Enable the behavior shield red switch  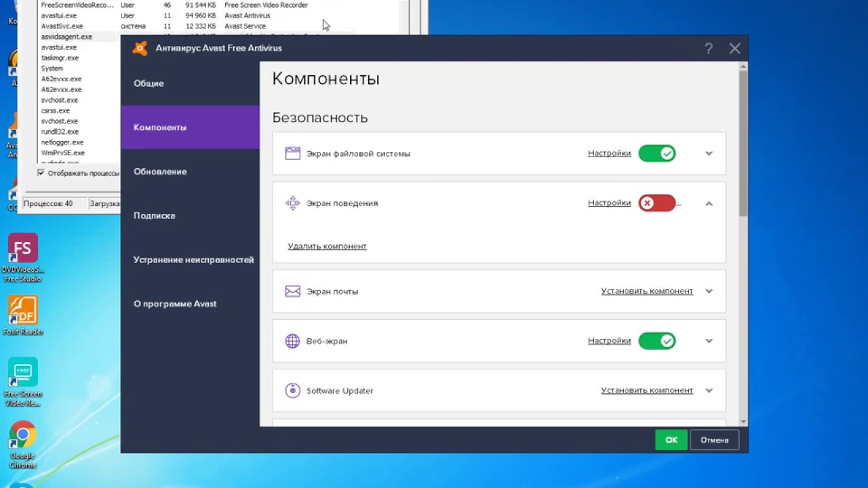pyautogui.click(x=656, y=203)
